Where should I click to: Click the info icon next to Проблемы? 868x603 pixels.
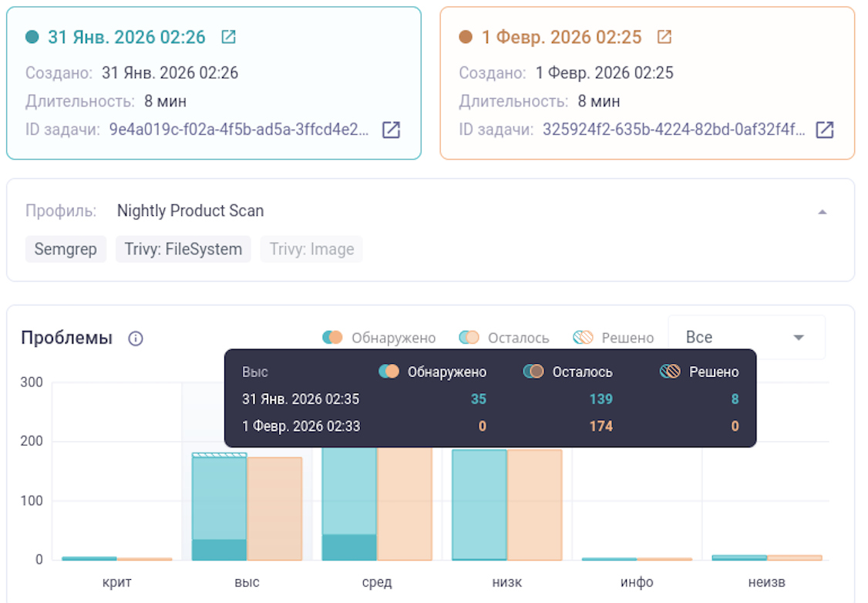point(136,339)
